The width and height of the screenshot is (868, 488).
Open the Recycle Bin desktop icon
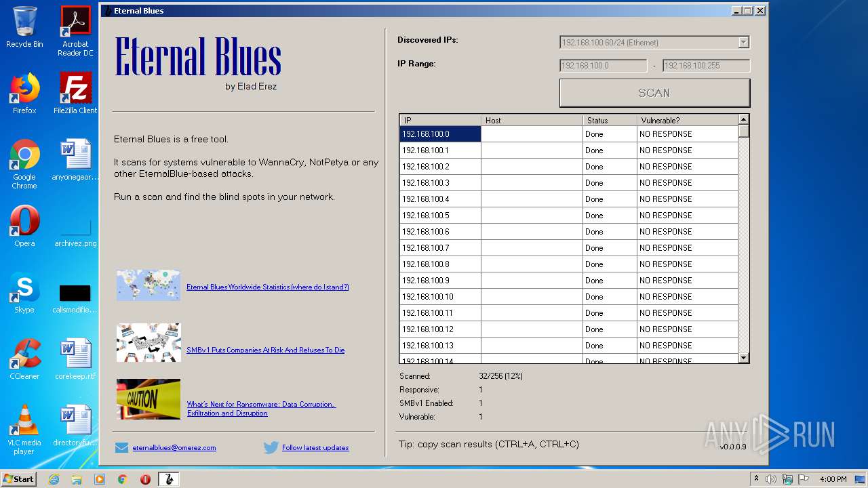tap(24, 27)
